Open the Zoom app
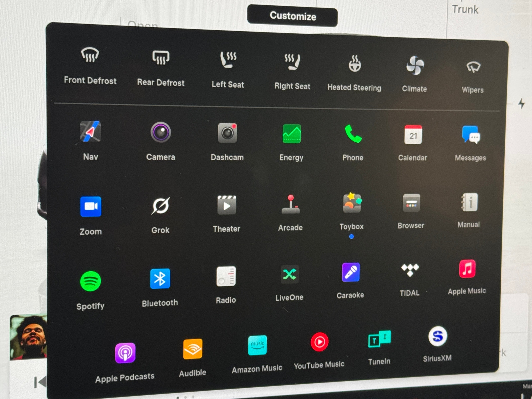Viewport: 532px width, 399px height. 91,206
